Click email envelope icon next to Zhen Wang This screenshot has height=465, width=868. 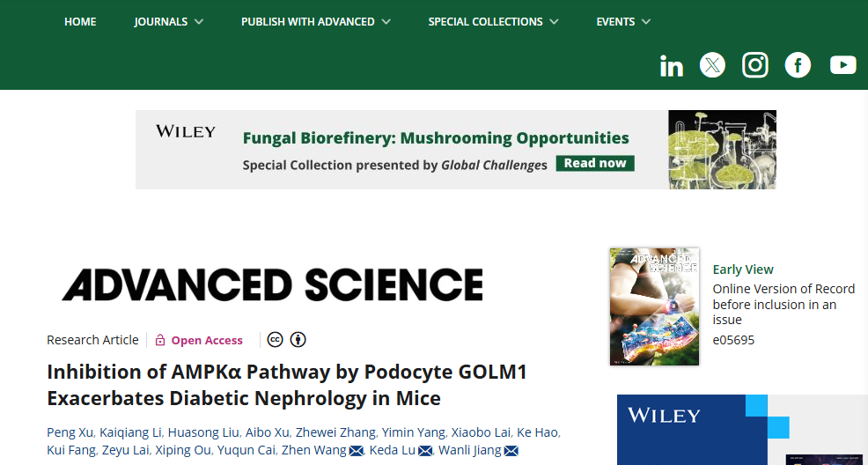tap(357, 451)
